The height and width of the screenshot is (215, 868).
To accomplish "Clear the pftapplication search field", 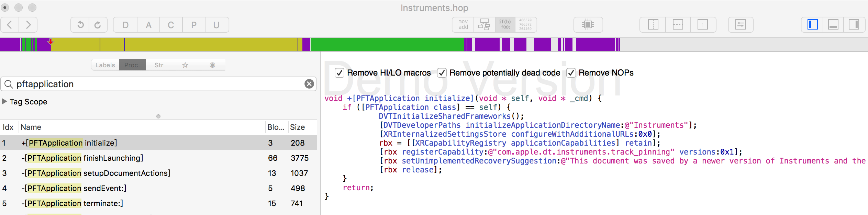I will 309,84.
